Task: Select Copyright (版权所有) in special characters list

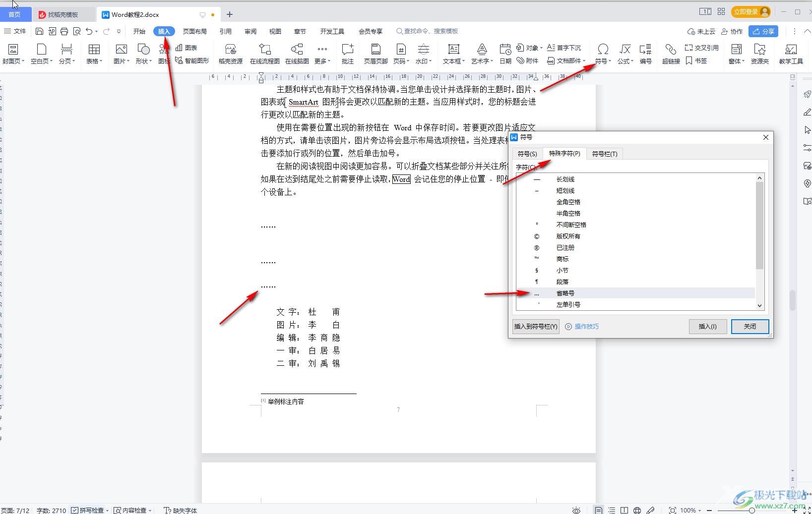Action: click(635, 236)
